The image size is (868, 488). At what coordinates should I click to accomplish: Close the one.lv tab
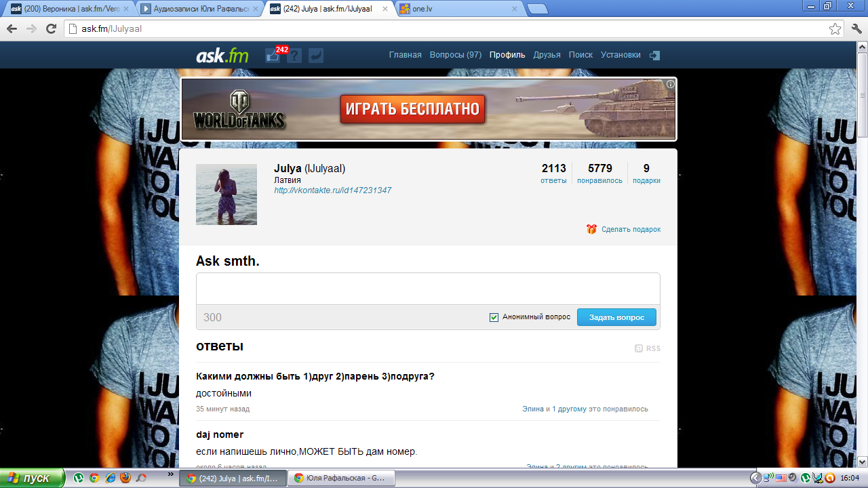click(x=515, y=9)
